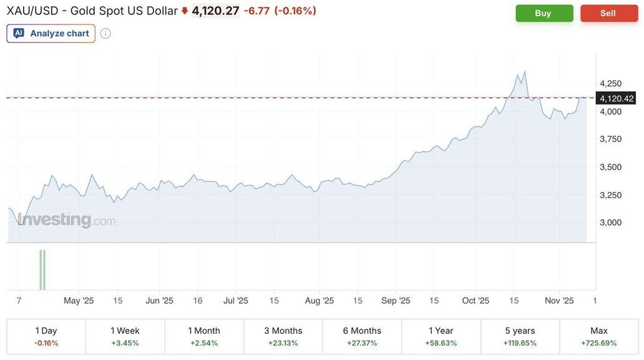The width and height of the screenshot is (644, 360).
Task: Click the October peak on the price line
Action: pyautogui.click(x=525, y=72)
